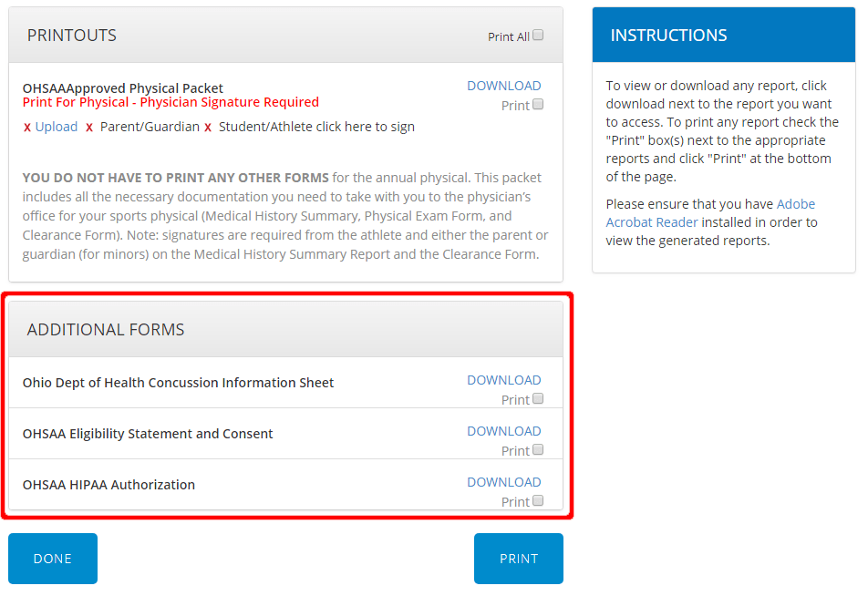Open the Upload link
Screen dimensions: 868x596
click(x=55, y=126)
